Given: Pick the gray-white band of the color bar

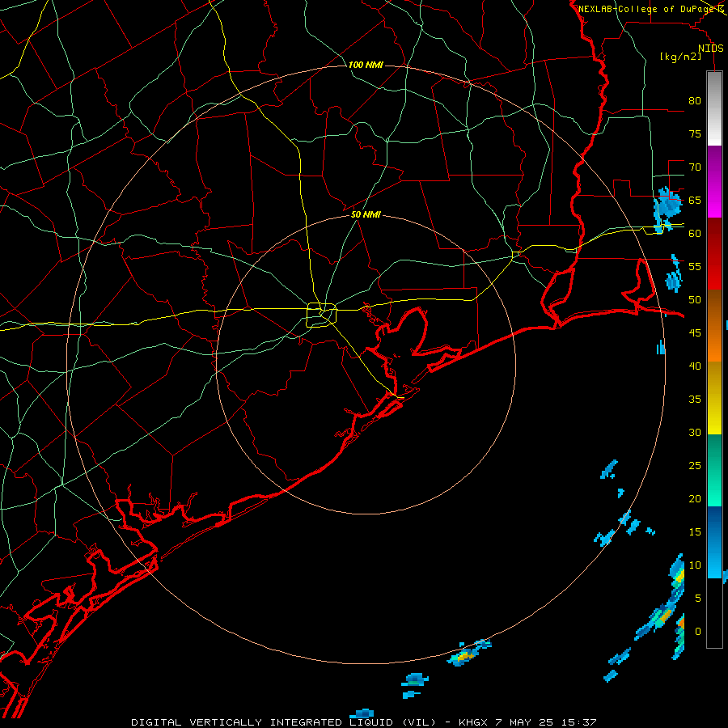Looking at the screenshot, I should (x=714, y=108).
